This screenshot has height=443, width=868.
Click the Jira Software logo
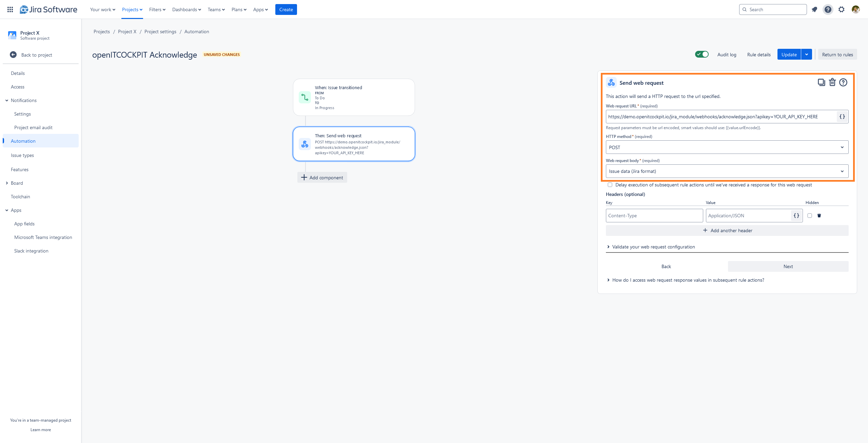pos(48,9)
